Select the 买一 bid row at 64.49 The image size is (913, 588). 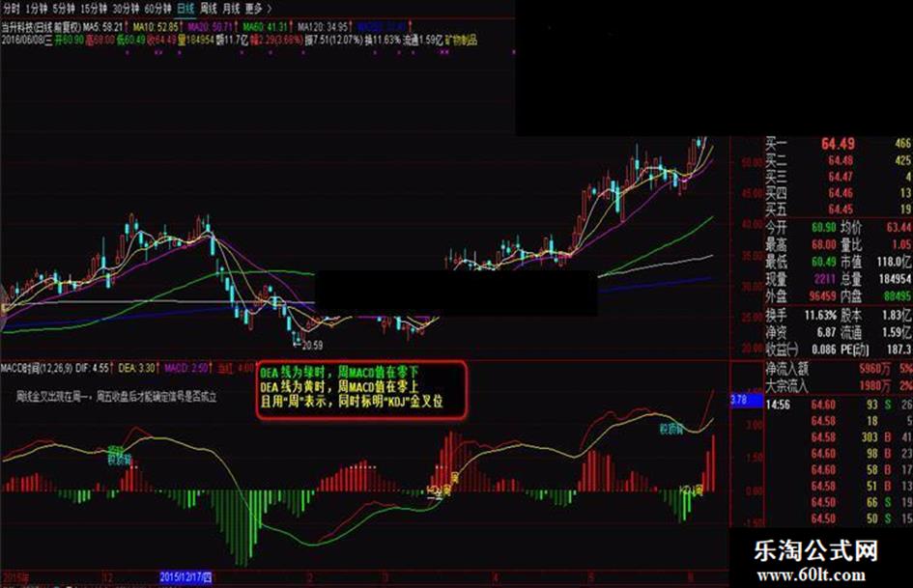[839, 143]
